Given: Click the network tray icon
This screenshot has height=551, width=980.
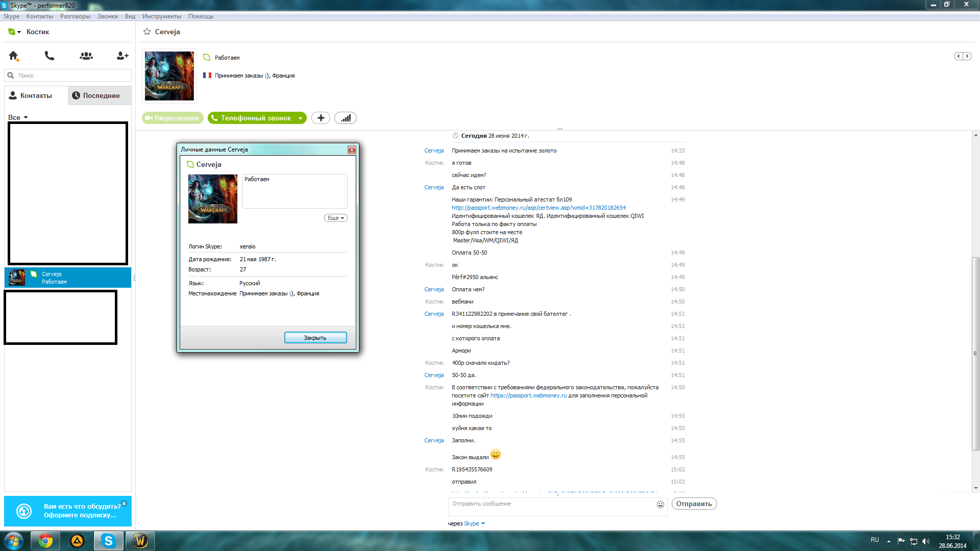Looking at the screenshot, I should [914, 541].
